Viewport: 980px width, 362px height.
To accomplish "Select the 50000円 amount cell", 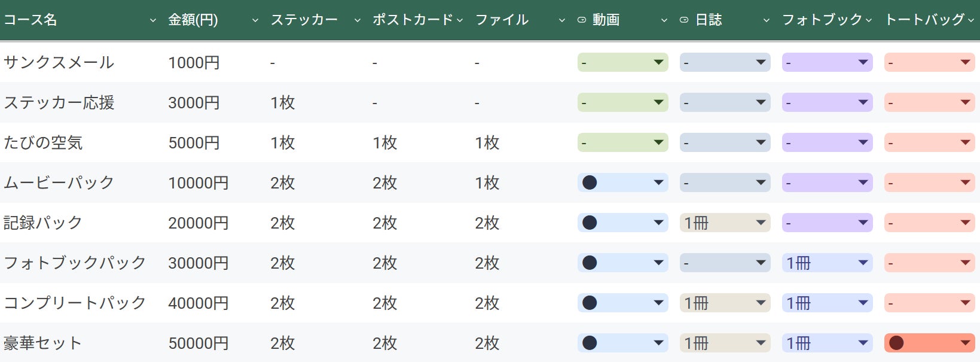I will click(x=199, y=343).
